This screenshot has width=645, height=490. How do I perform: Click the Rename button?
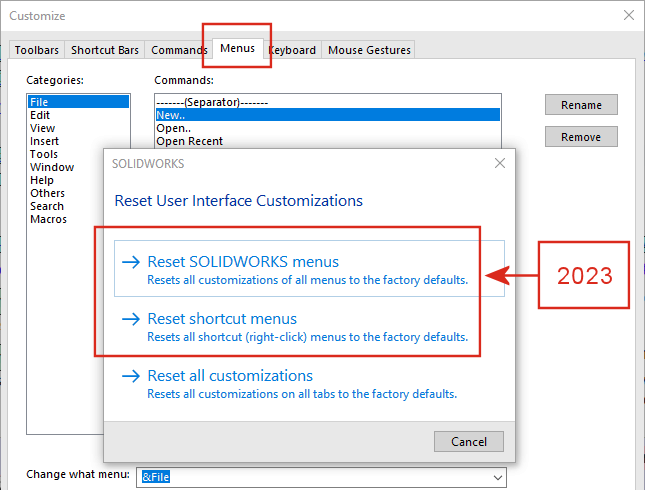coord(581,105)
